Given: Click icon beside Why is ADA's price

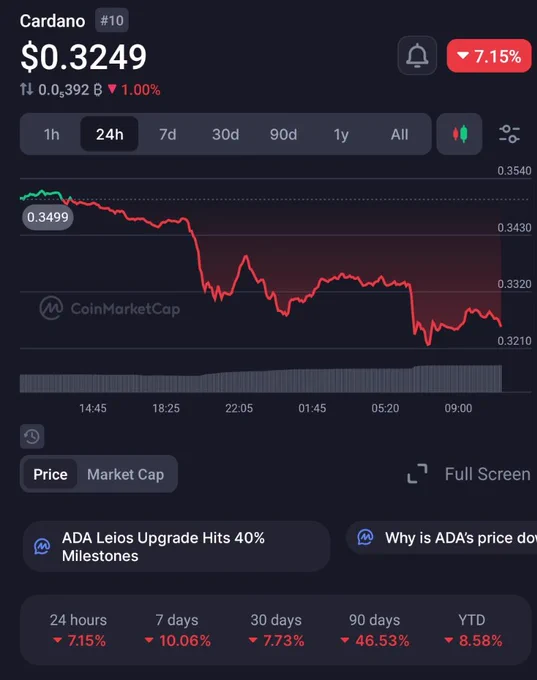Looking at the screenshot, I should coord(365,537).
